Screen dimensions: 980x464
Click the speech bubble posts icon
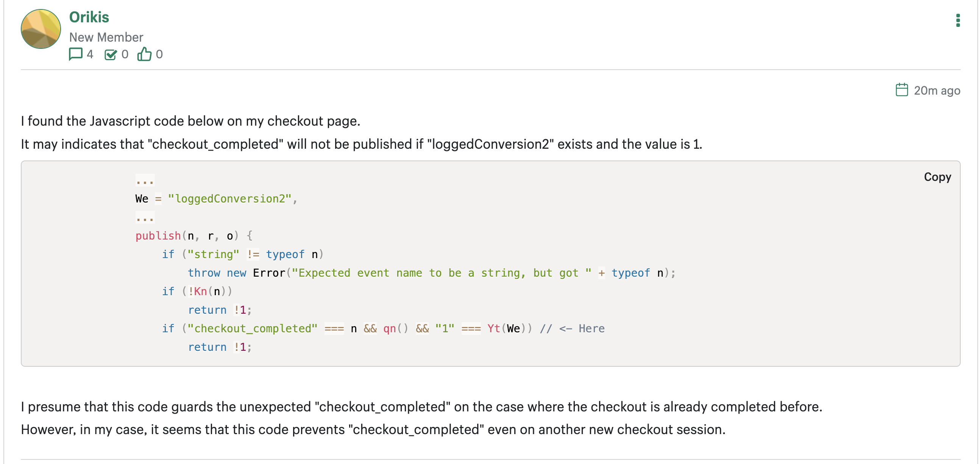coord(75,54)
